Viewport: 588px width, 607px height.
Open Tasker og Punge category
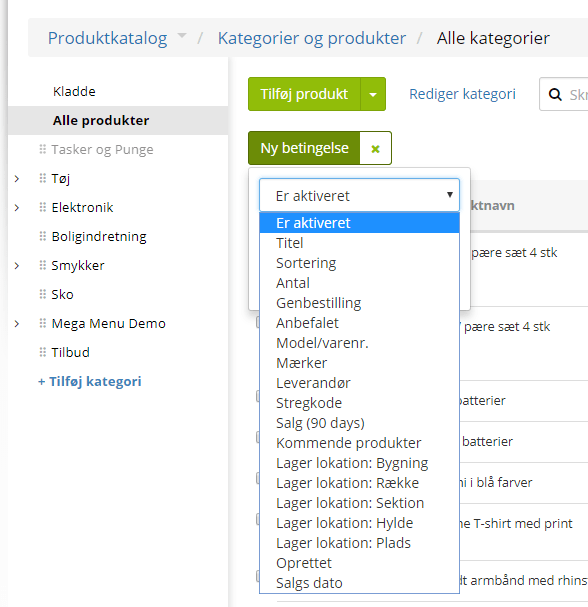[102, 149]
